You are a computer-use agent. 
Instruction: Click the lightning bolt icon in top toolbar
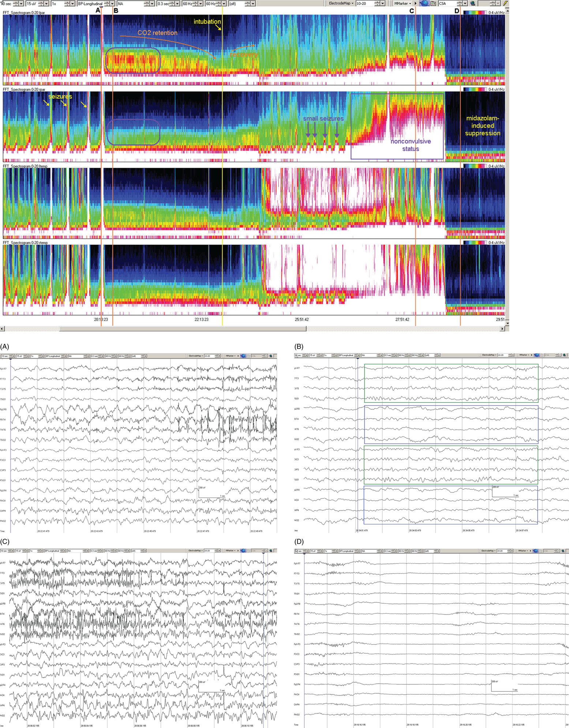(x=506, y=4)
